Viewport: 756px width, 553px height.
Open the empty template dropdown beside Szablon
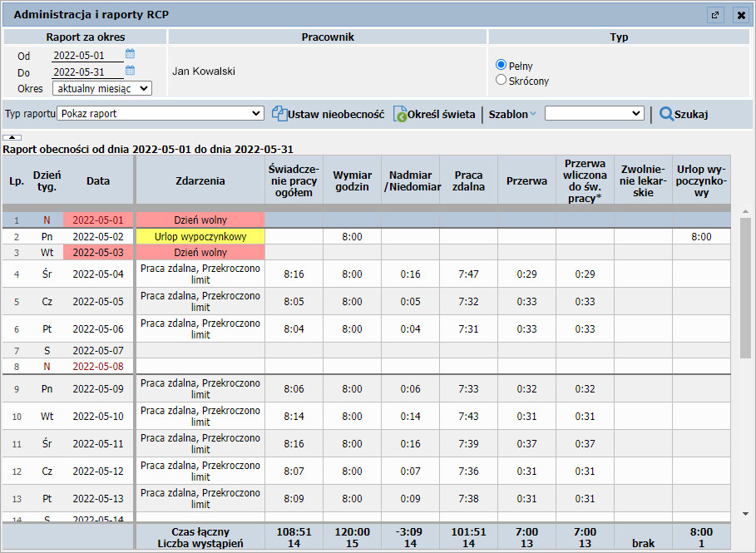pos(595,113)
